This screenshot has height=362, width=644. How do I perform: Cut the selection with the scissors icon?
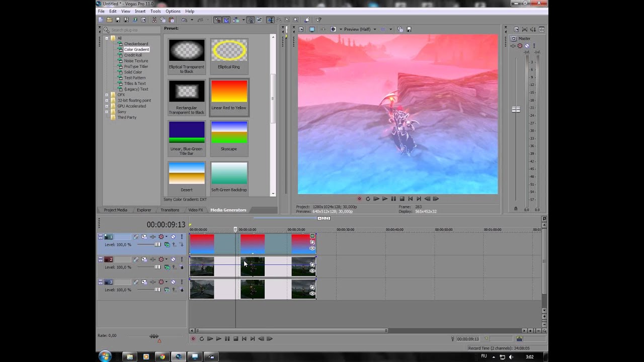tap(154, 20)
